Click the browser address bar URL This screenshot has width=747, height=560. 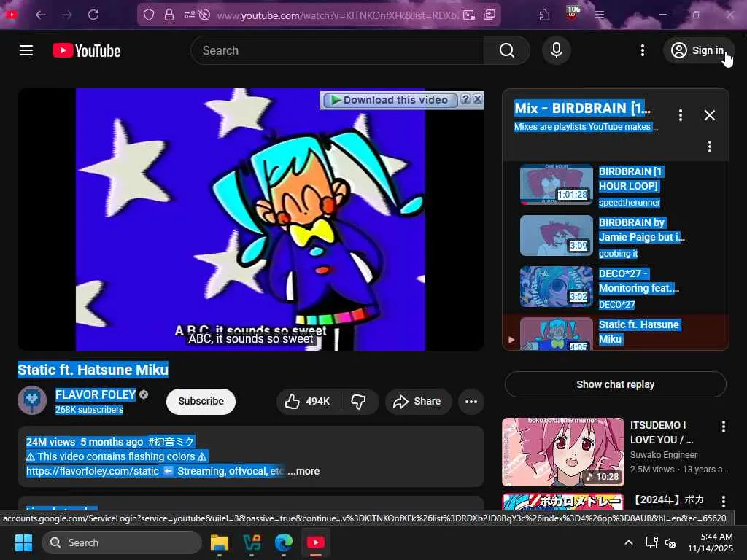[337, 15]
